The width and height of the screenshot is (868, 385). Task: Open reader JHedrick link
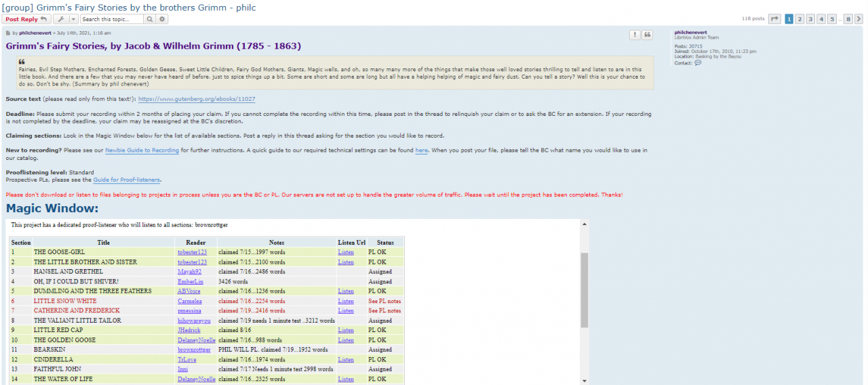coord(189,330)
